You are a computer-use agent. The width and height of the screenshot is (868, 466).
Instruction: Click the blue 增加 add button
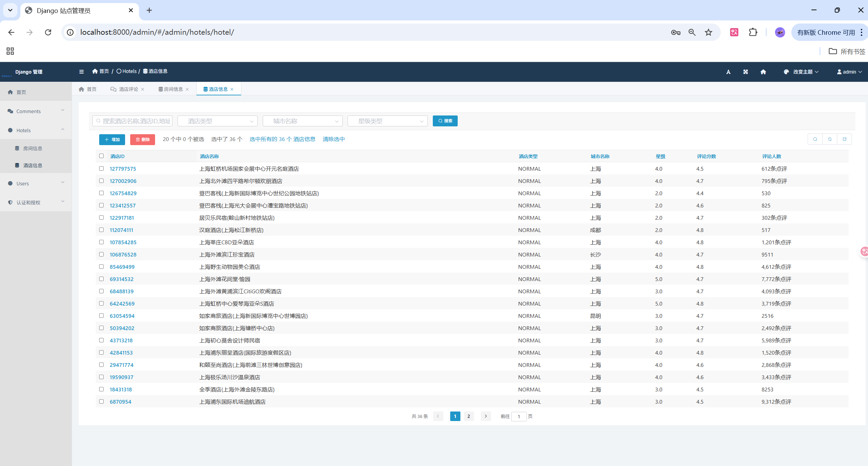coord(112,139)
